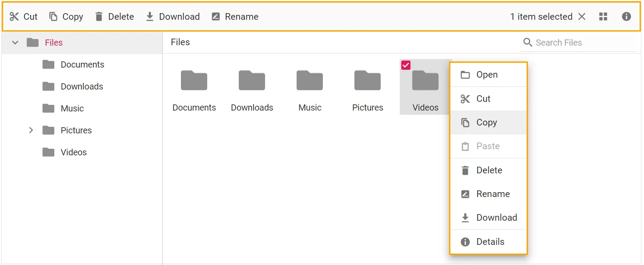Screen dimensions: 644x265
Task: Click the Music folder icon in tree
Action: pyautogui.click(x=48, y=108)
